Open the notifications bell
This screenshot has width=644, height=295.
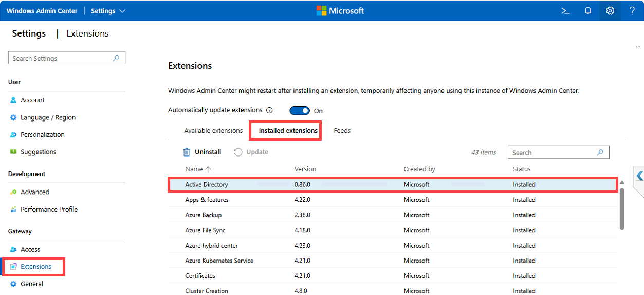pyautogui.click(x=588, y=11)
